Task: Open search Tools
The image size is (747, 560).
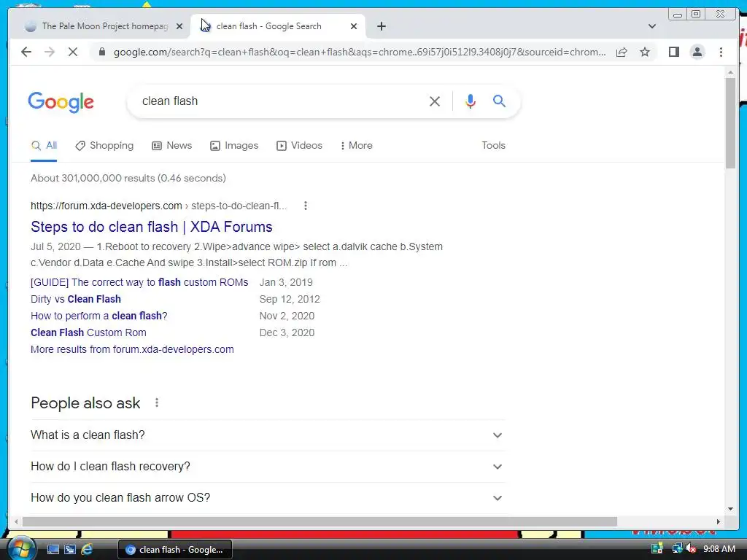Action: tap(493, 146)
